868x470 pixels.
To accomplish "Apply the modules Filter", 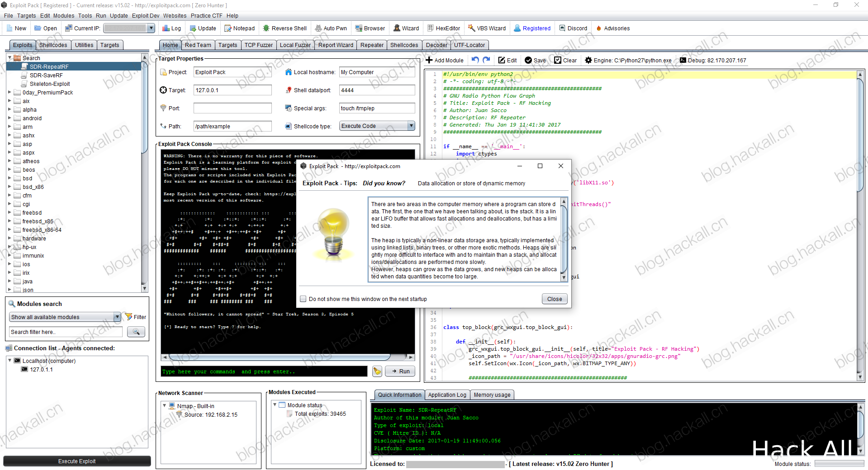I will (x=136, y=317).
